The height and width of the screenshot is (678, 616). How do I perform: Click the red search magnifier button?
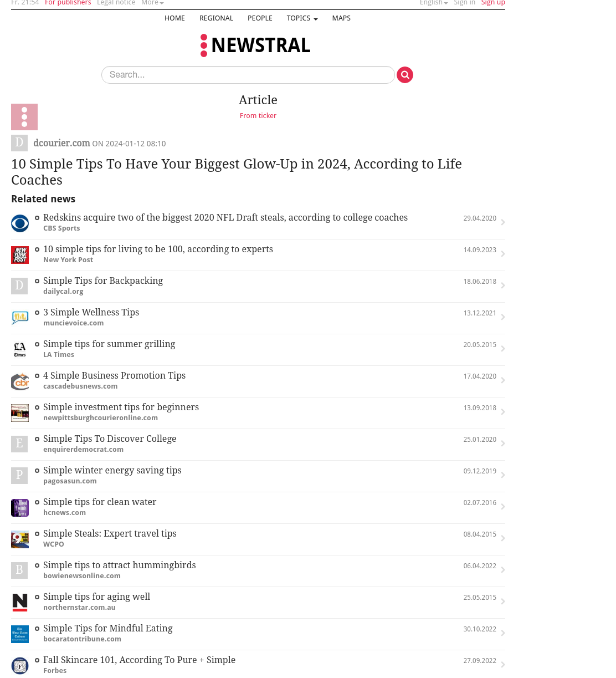click(405, 75)
